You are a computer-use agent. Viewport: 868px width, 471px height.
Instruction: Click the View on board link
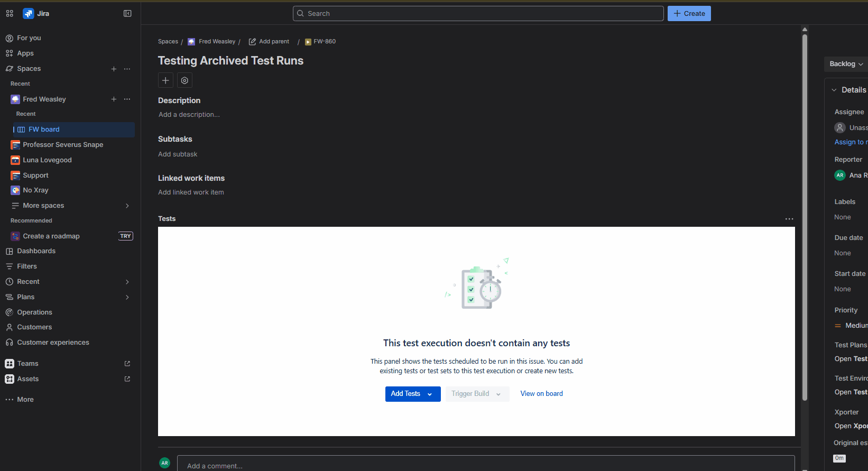541,394
